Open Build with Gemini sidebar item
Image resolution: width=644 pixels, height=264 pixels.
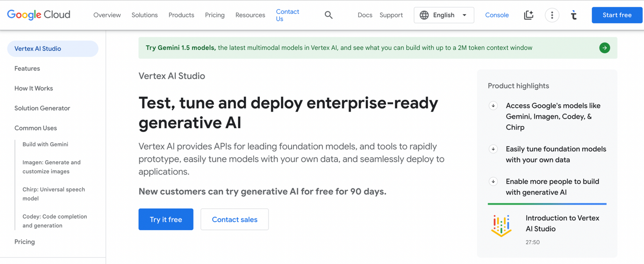click(45, 144)
